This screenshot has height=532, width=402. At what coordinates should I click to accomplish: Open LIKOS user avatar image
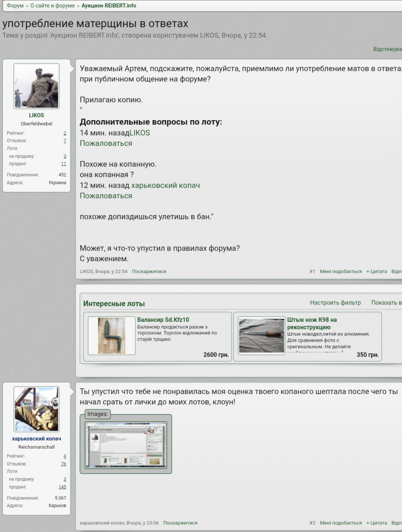pos(36,86)
